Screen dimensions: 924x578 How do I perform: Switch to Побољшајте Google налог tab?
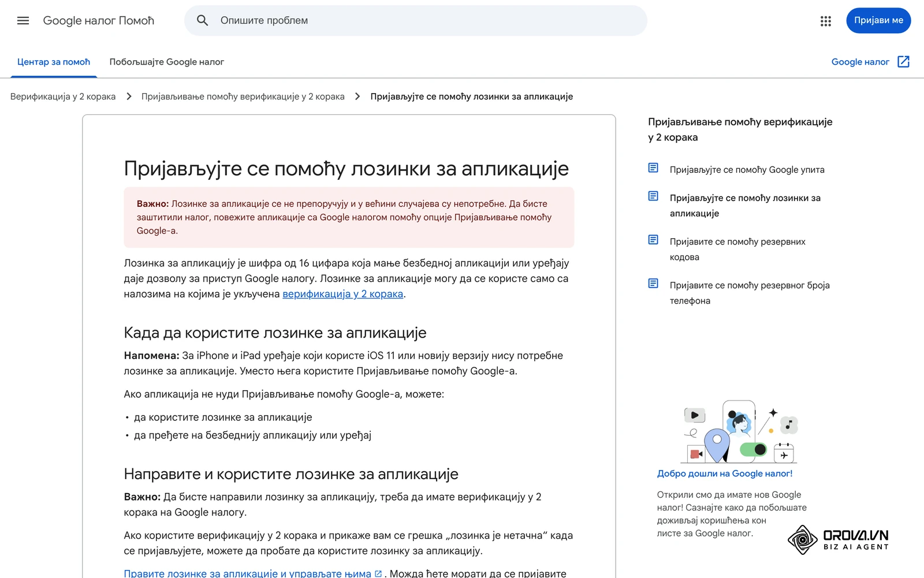167,62
